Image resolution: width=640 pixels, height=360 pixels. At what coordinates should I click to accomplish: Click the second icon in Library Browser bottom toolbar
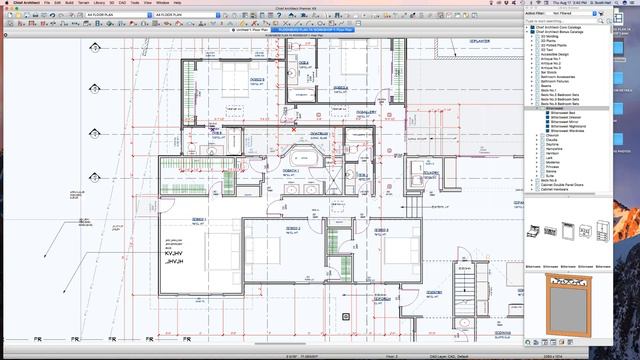coord(536,342)
